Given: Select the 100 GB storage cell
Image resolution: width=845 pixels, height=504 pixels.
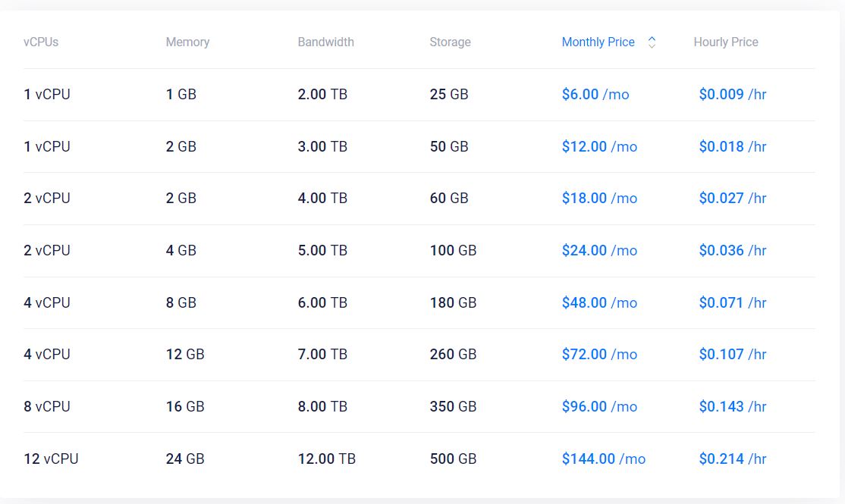Looking at the screenshot, I should pyautogui.click(x=452, y=250).
